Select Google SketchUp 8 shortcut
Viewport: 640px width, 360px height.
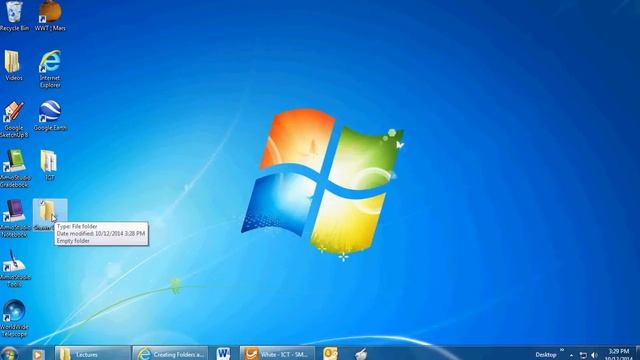[14, 119]
